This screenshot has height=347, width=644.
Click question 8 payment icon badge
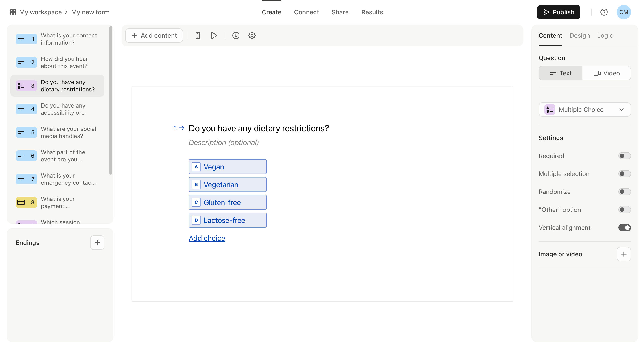coord(26,202)
